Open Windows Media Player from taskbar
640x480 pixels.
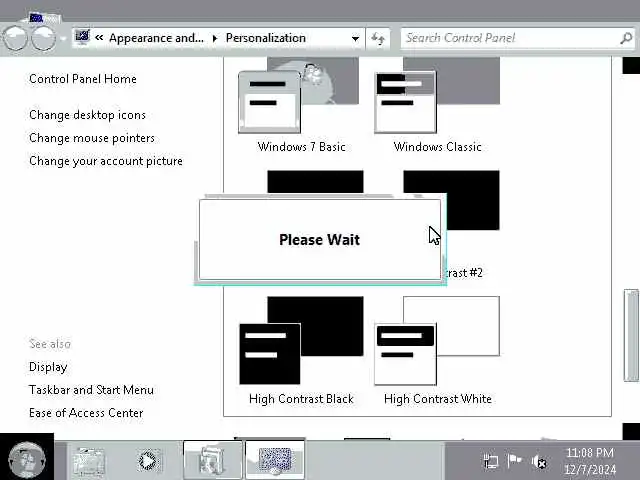(149, 461)
